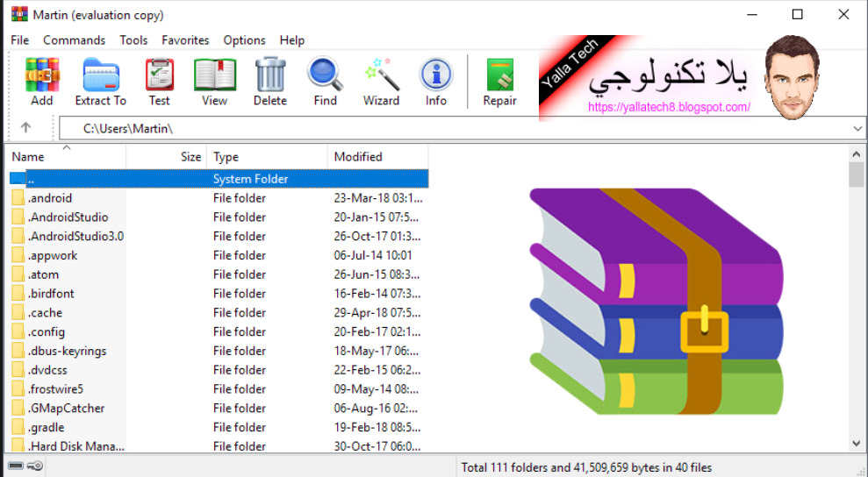
Task: Click the vertical scrollbar thumb
Action: 857,174
